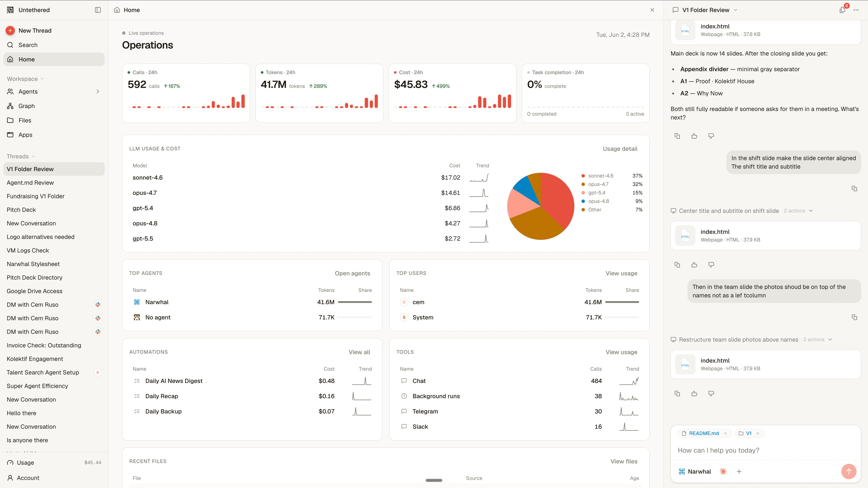Open the Apps section
Screen dimensions: 868x488
point(54,135)
